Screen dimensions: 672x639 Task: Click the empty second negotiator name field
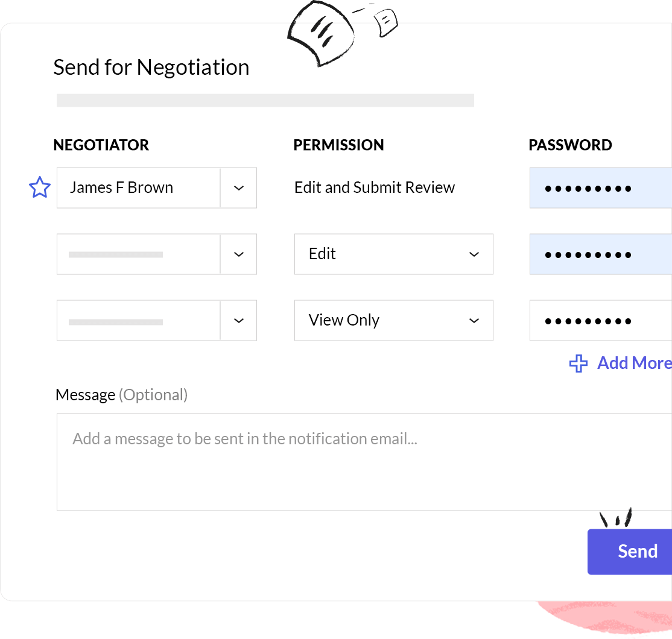[138, 254]
